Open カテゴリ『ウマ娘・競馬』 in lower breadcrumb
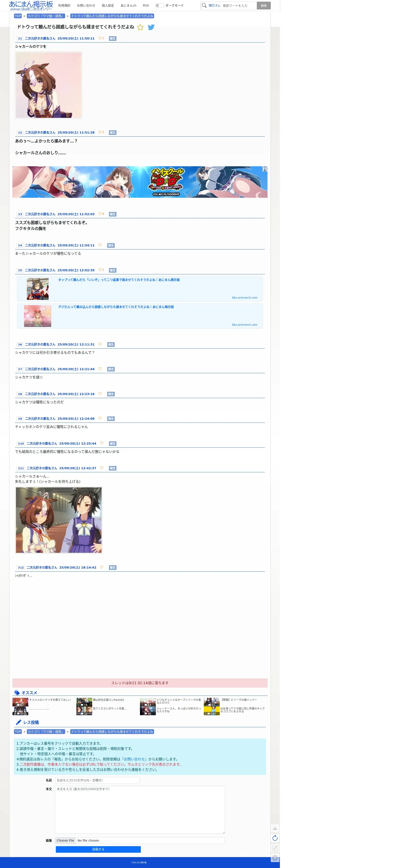This screenshot has height=868, width=395. (46, 732)
